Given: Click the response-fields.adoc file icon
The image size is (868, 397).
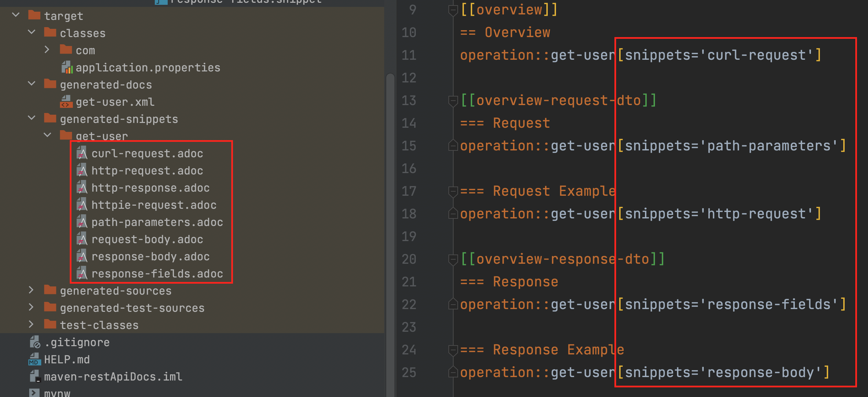Looking at the screenshot, I should click(x=81, y=273).
